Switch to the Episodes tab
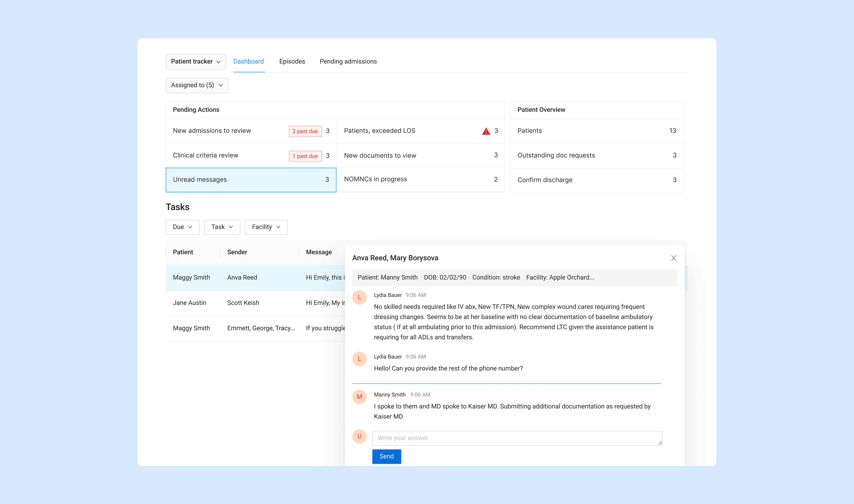Viewport: 854px width, 504px height. 292,62
